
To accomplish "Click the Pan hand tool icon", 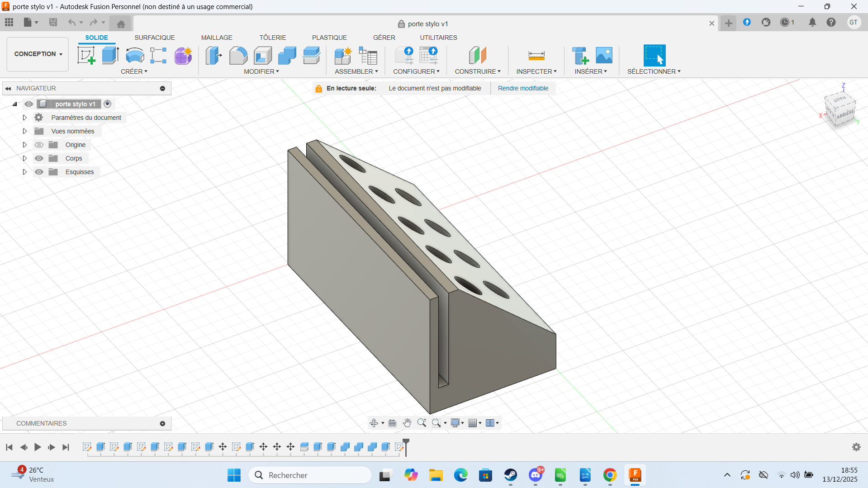I will (407, 423).
